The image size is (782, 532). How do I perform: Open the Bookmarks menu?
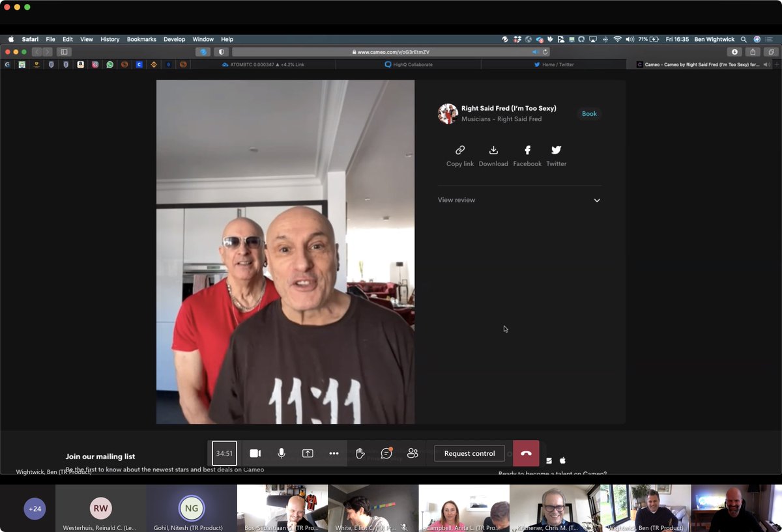pyautogui.click(x=141, y=39)
